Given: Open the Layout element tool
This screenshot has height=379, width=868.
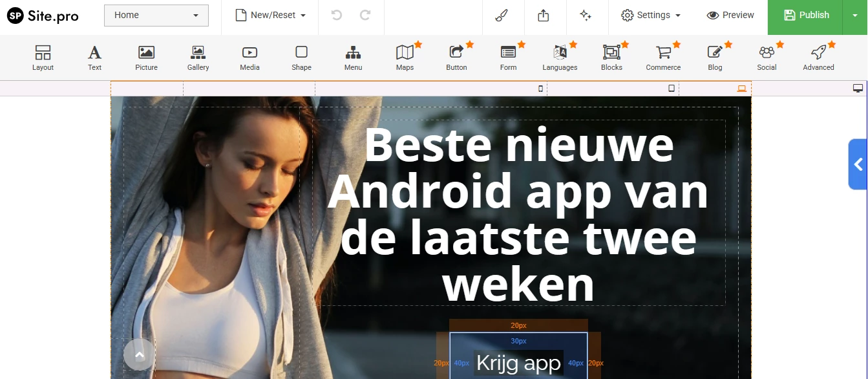Looking at the screenshot, I should click(43, 57).
